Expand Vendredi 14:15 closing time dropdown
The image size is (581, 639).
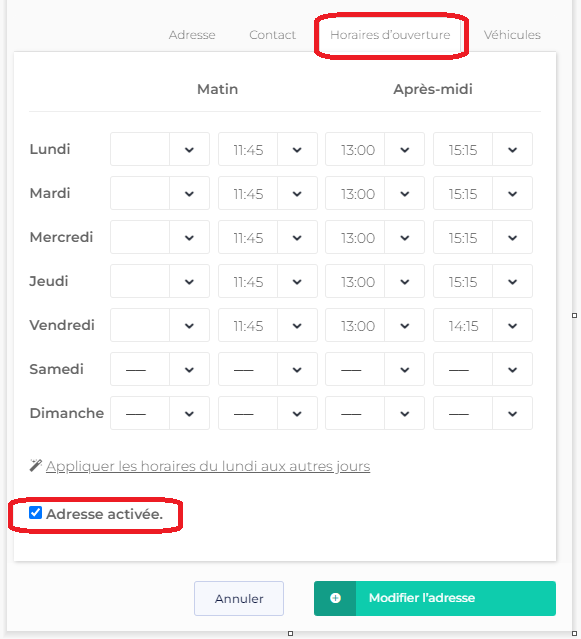pyautogui.click(x=512, y=325)
